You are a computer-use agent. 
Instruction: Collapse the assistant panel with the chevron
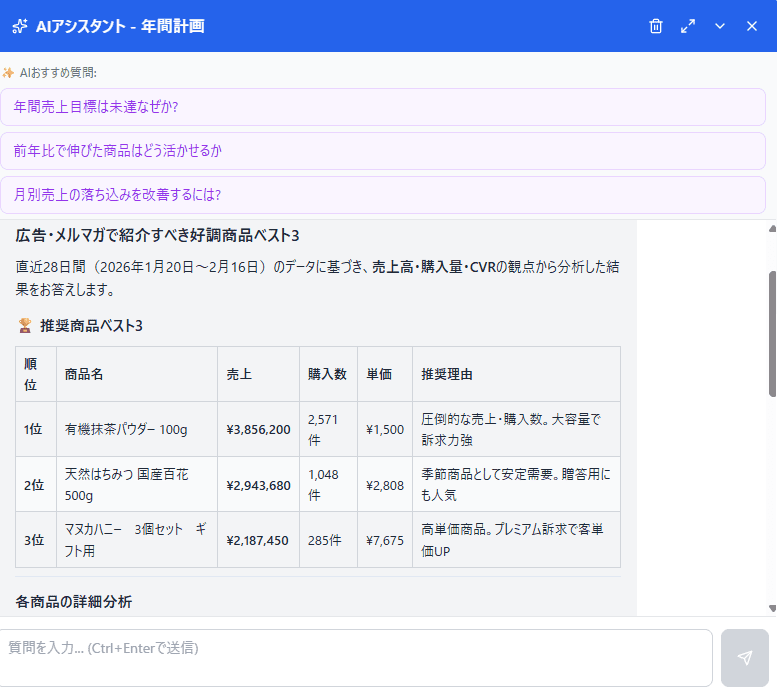[720, 26]
